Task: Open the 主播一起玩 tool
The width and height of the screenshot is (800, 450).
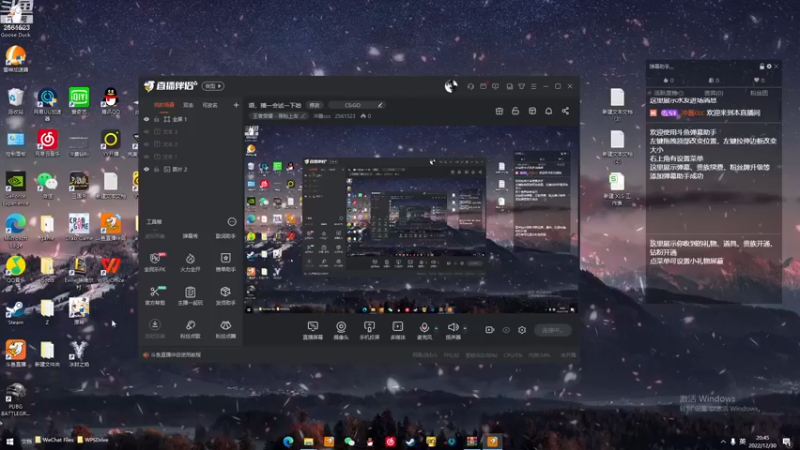Action: (x=190, y=295)
